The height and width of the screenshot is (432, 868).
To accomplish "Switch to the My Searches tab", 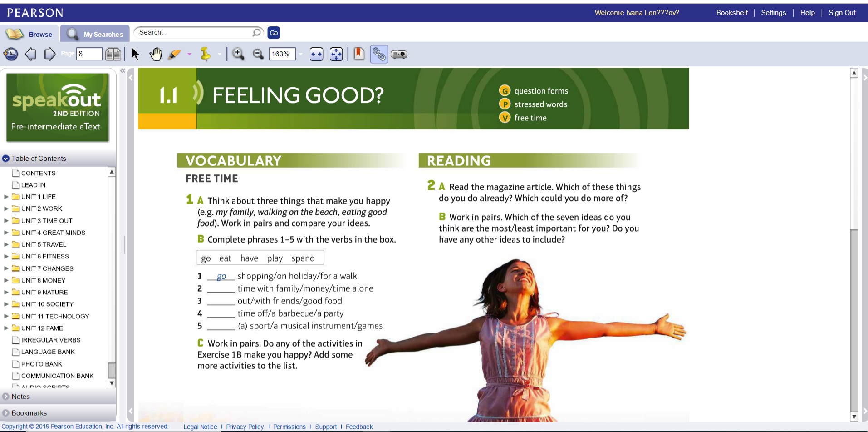I will pos(95,34).
